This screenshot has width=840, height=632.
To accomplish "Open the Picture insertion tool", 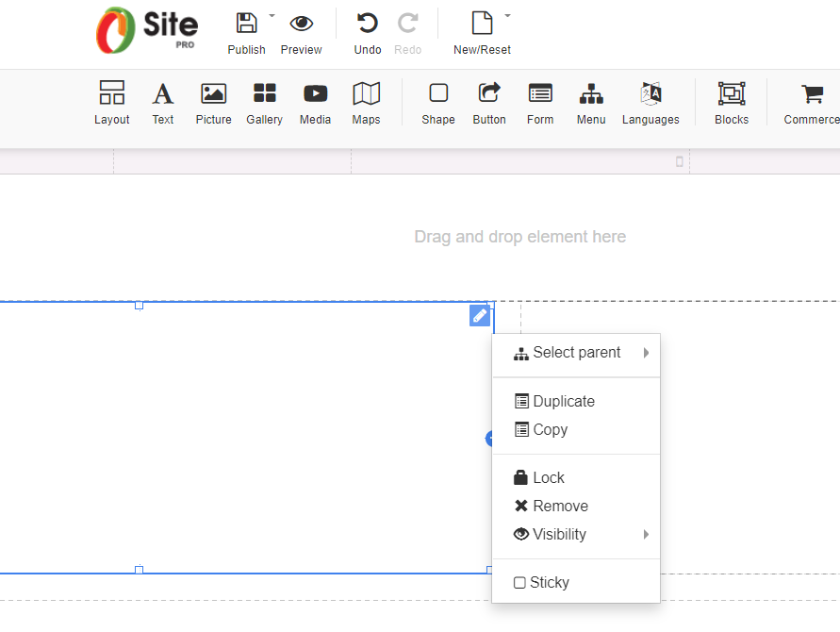I will [x=213, y=102].
